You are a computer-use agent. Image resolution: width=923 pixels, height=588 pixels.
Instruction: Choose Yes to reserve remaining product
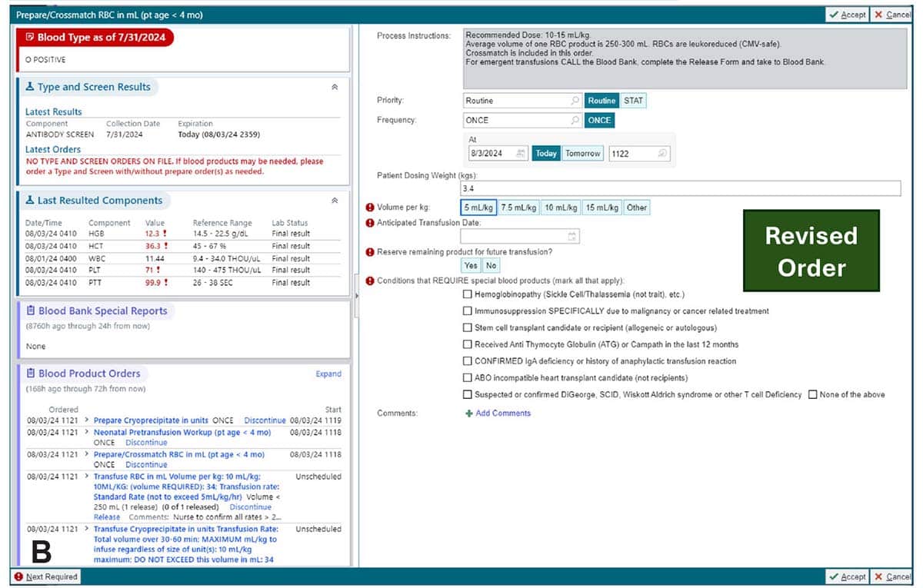(x=471, y=266)
